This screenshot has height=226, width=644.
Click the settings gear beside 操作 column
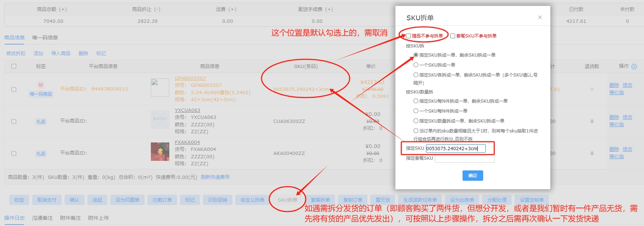634,67
